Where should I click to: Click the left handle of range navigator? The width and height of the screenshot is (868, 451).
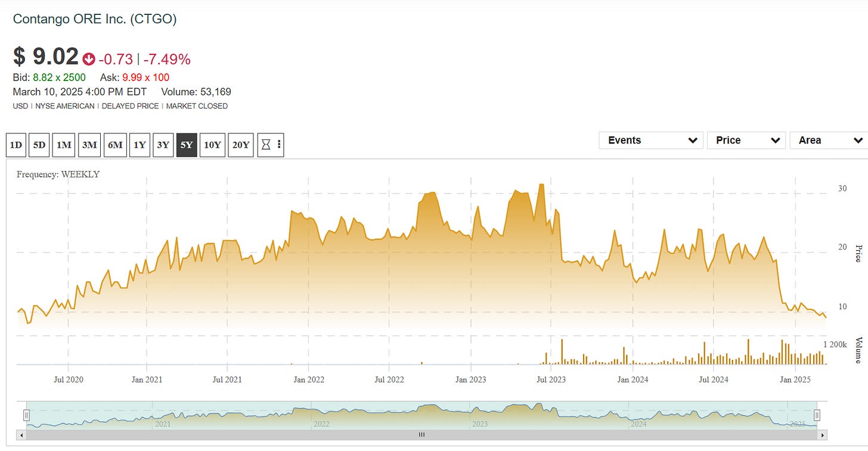click(x=26, y=415)
